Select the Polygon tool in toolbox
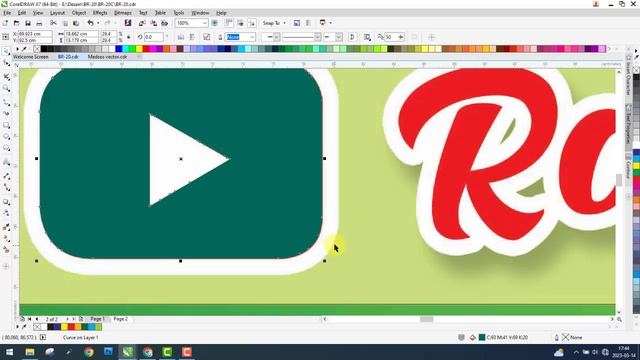Screen dimensions: 640x360 pyautogui.click(x=6, y=148)
